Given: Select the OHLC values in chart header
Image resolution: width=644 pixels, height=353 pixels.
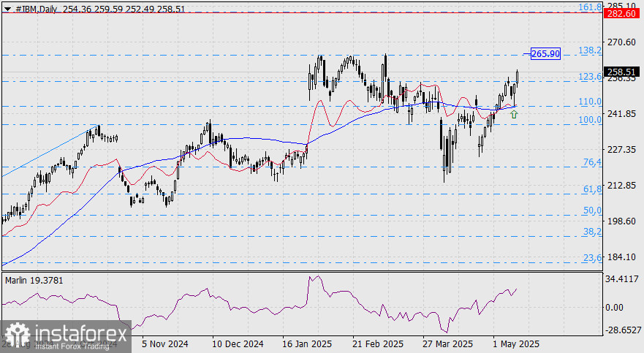Looking at the screenshot, I should [124, 9].
